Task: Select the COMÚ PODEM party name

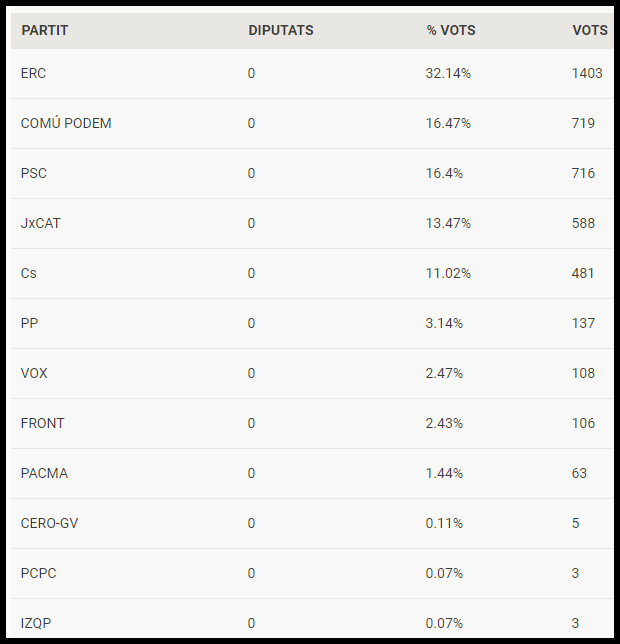Action: point(66,123)
